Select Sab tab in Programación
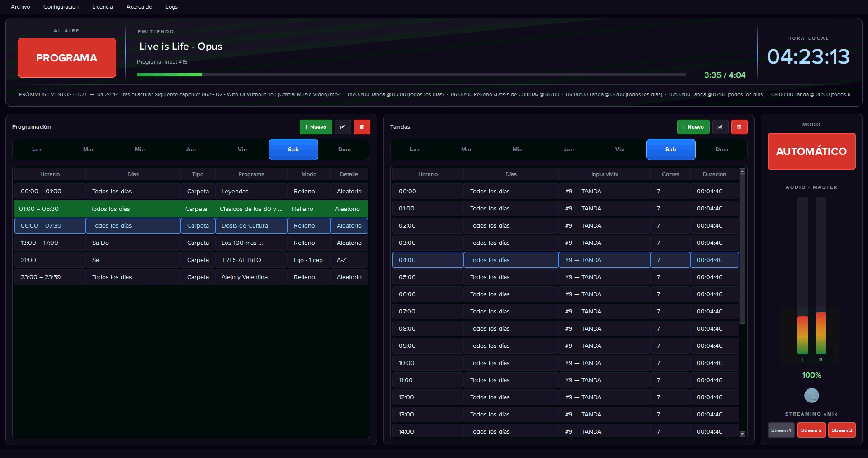Viewport: 868px width, 458px height. pos(293,150)
